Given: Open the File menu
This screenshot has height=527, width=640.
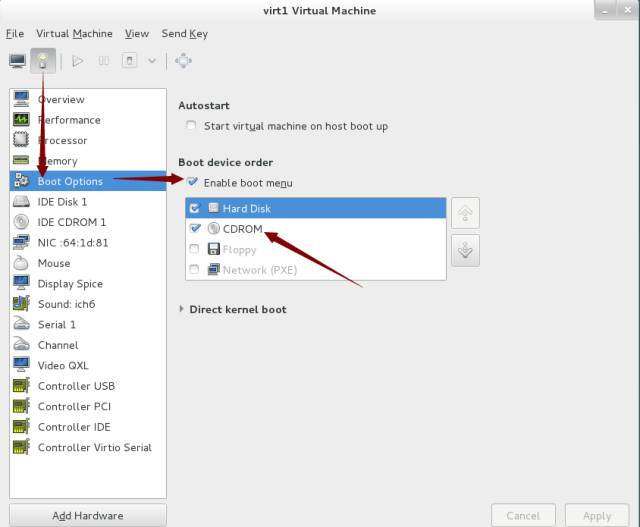Looking at the screenshot, I should pyautogui.click(x=15, y=33).
